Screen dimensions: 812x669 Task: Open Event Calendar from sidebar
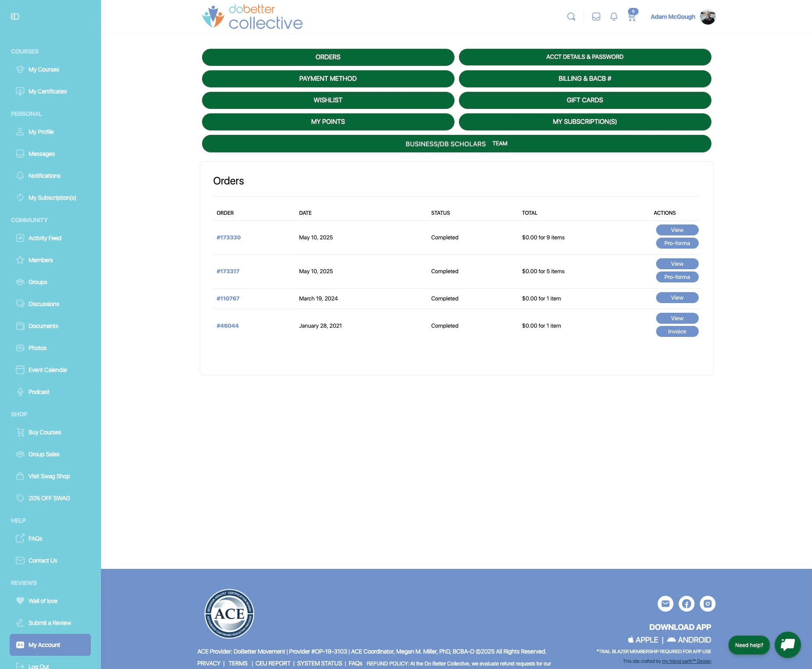pyautogui.click(x=47, y=370)
